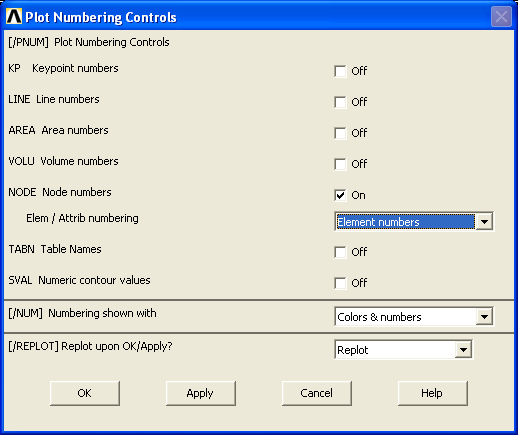
Task: Open Help for plot numbering
Action: pyautogui.click(x=433, y=393)
